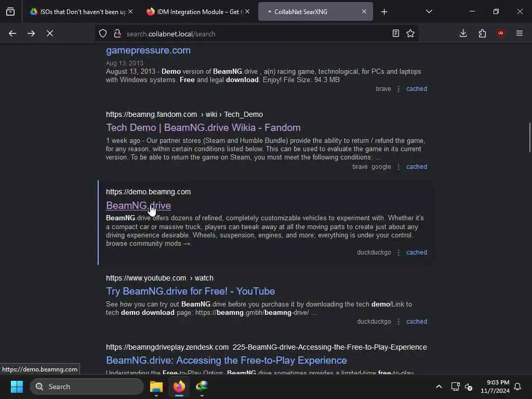This screenshot has height=399, width=532.
Task: Open the BeamNG.drive demo result link
Action: [138, 205]
